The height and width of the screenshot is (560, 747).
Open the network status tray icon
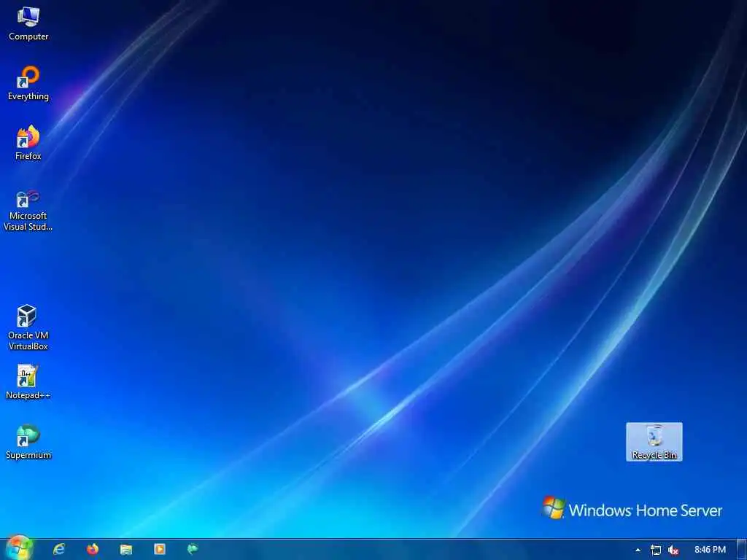tap(656, 550)
